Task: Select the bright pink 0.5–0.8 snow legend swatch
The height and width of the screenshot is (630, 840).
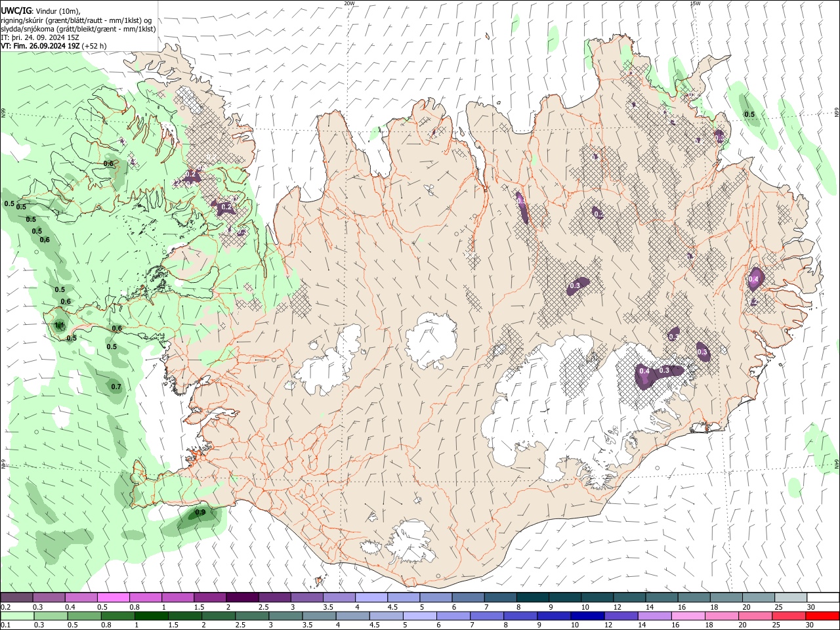Action: [113, 597]
